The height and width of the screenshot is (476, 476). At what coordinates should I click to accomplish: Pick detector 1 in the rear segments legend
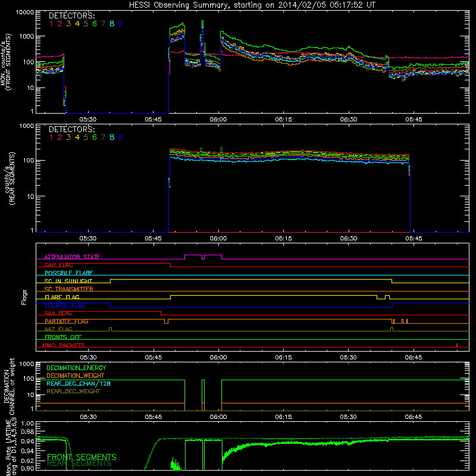point(51,137)
